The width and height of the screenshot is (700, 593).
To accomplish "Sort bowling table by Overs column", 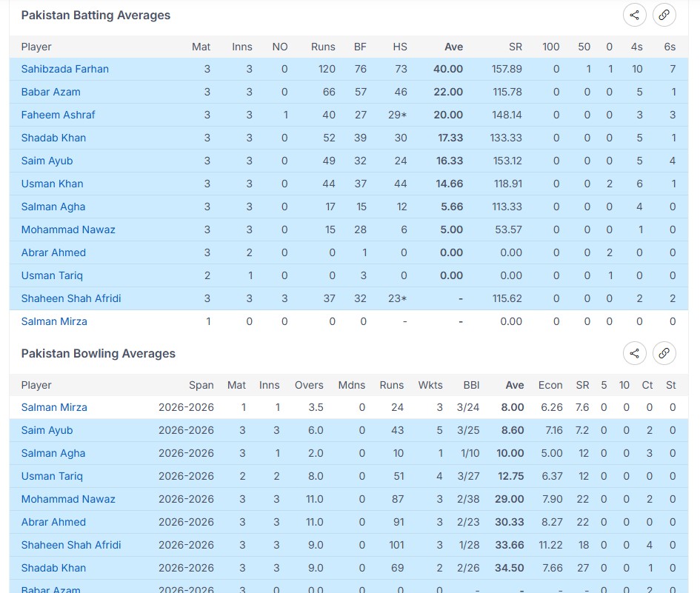I will pyautogui.click(x=309, y=385).
